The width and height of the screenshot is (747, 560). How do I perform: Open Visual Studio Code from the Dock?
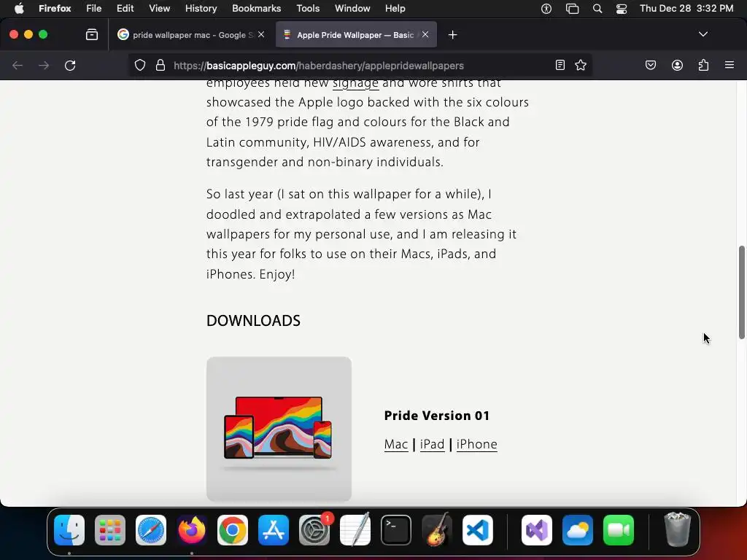[478, 530]
